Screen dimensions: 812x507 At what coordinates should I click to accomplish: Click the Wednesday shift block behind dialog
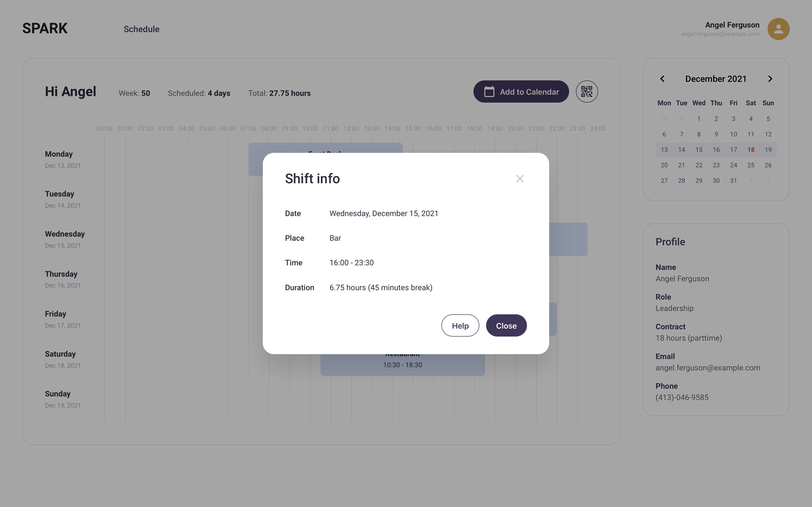pos(568,239)
